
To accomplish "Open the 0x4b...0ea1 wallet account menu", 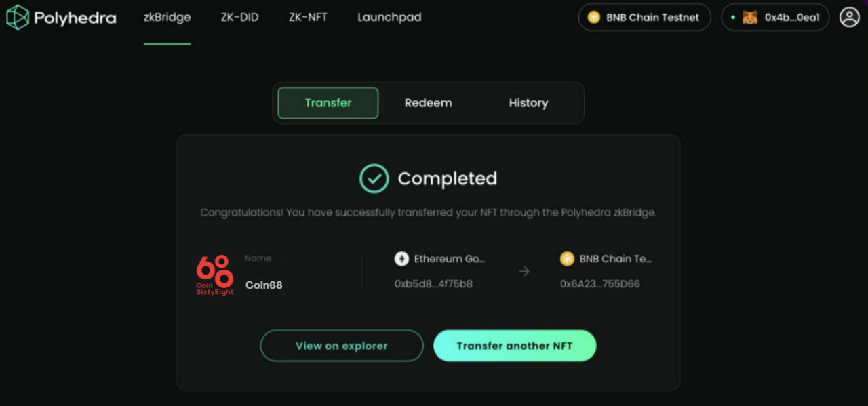I will pyautogui.click(x=775, y=18).
